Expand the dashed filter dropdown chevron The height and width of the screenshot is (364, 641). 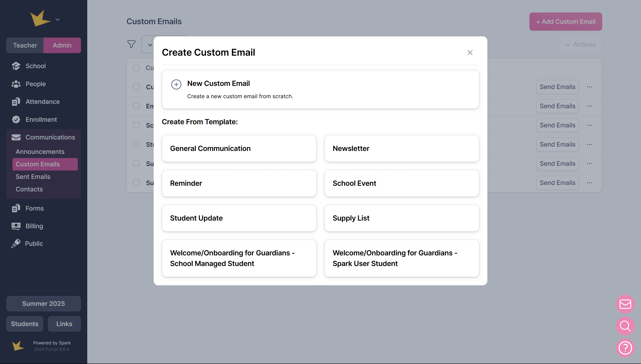tap(150, 45)
